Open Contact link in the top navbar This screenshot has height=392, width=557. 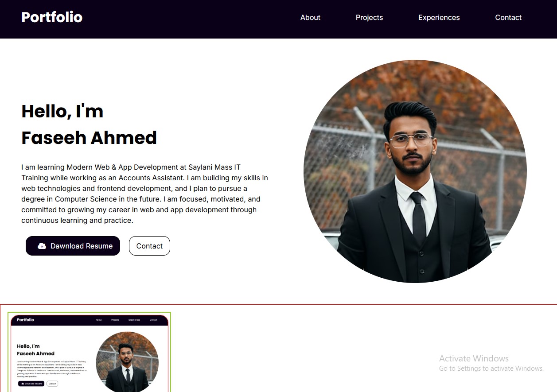tap(508, 17)
